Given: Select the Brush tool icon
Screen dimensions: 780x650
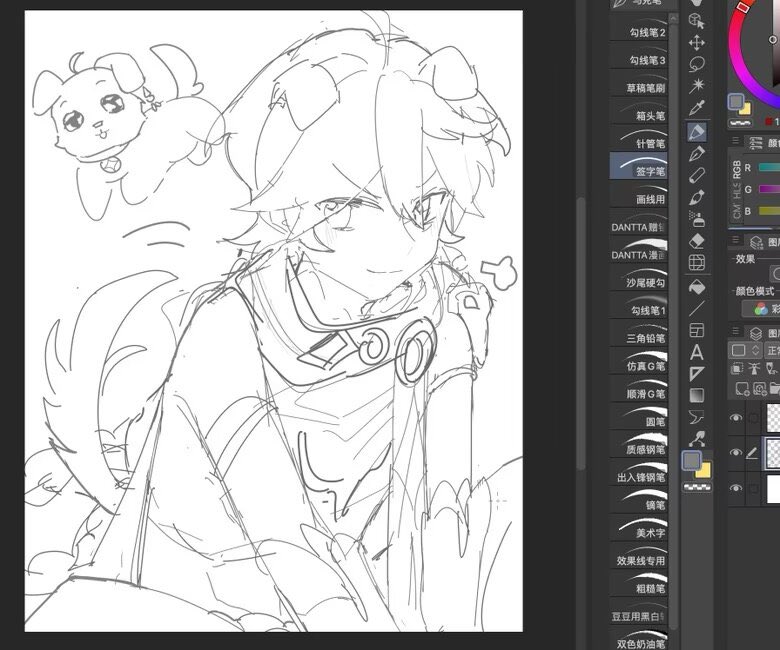Looking at the screenshot, I should 696,197.
